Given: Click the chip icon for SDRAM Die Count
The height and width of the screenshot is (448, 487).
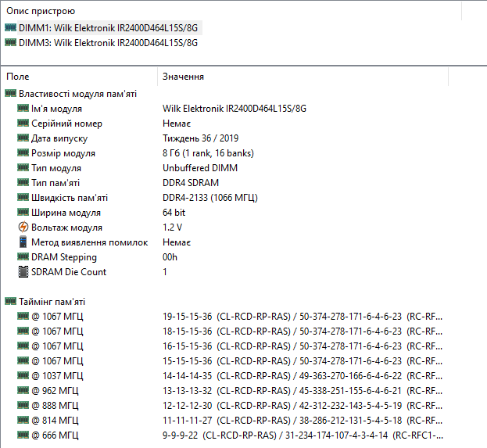Looking at the screenshot, I should (23, 272).
